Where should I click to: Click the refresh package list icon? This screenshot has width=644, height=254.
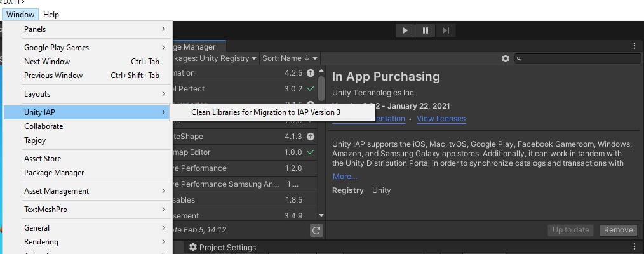[x=316, y=231]
